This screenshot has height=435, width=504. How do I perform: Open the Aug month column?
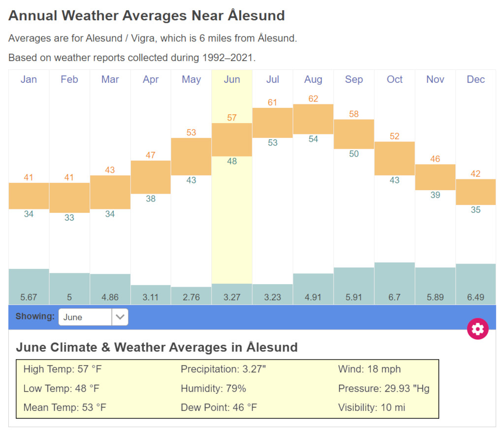(313, 79)
